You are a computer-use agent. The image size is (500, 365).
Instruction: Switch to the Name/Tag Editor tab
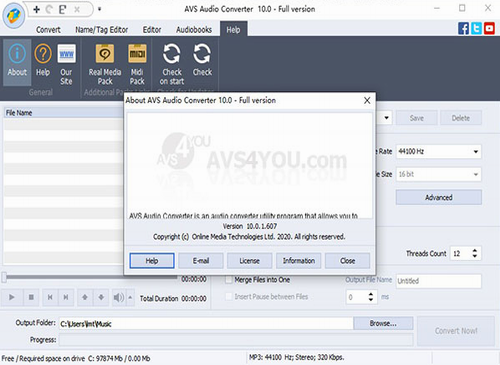pos(102,30)
